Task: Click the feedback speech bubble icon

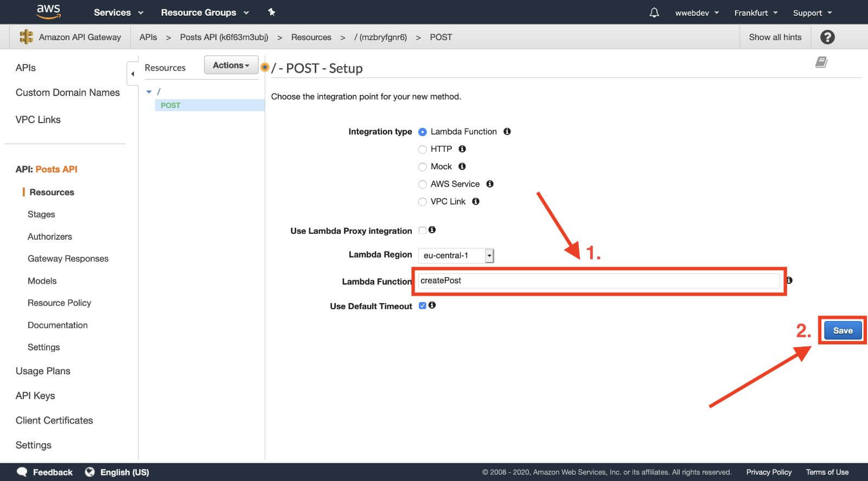Action: pos(22,472)
